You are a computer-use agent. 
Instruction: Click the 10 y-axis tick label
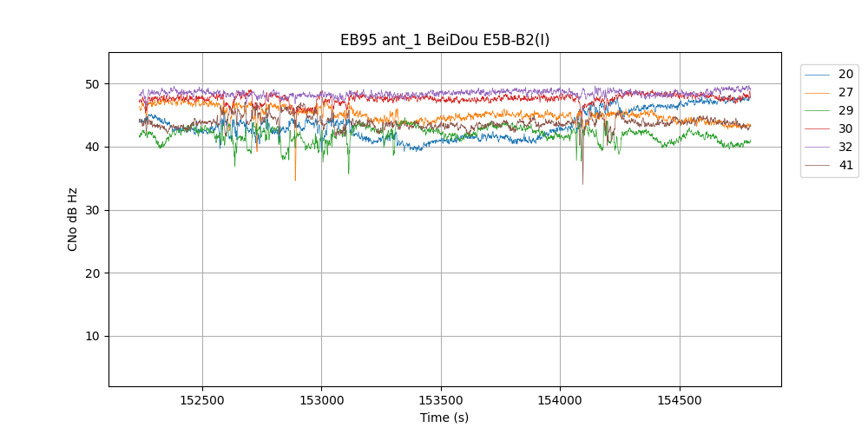pos(92,336)
